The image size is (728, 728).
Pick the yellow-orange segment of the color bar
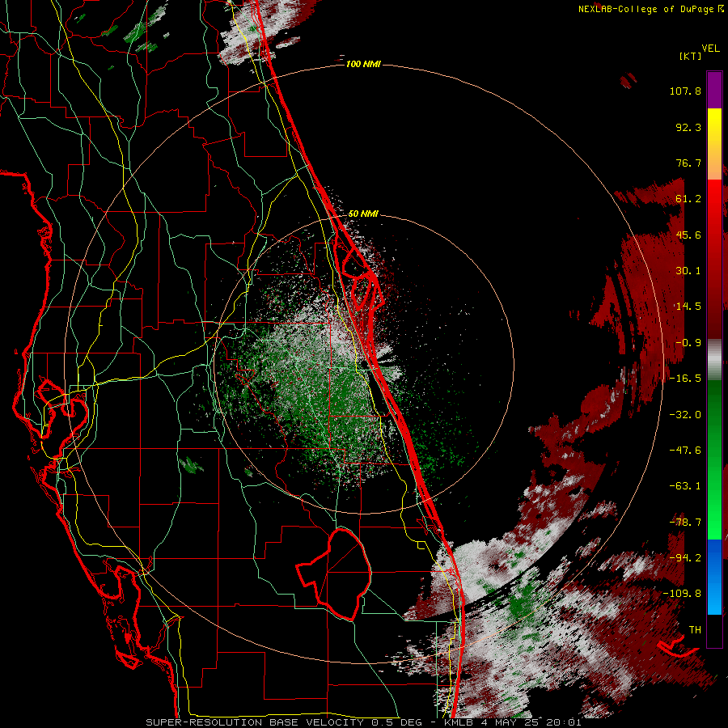coord(714,144)
